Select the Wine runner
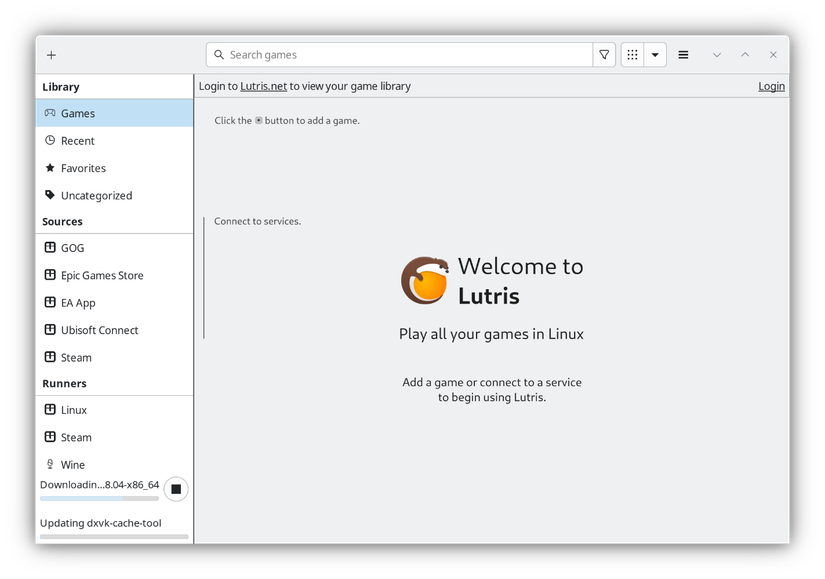The image size is (825, 579). tap(115, 465)
